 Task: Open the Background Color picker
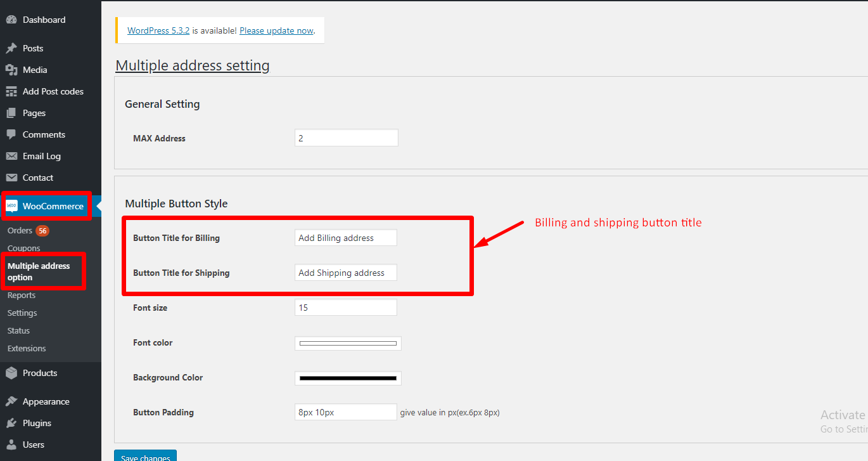[347, 378]
